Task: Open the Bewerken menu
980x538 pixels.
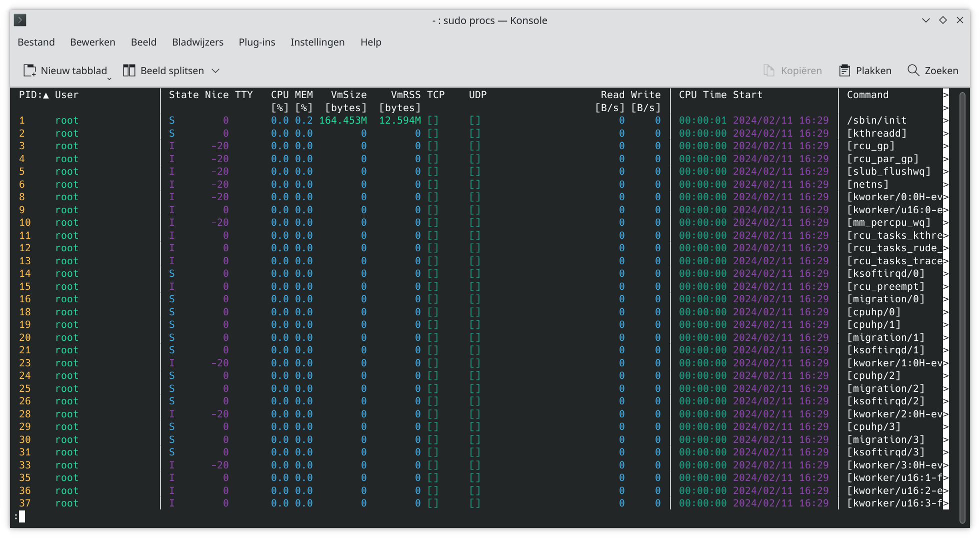Action: point(92,42)
